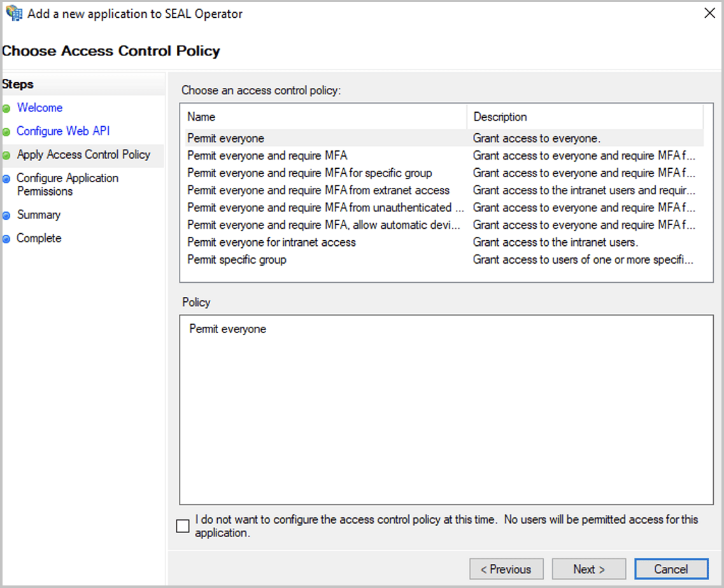Choose Permit everyone for intranet access policy
Screen dimensions: 724x588
click(x=271, y=242)
